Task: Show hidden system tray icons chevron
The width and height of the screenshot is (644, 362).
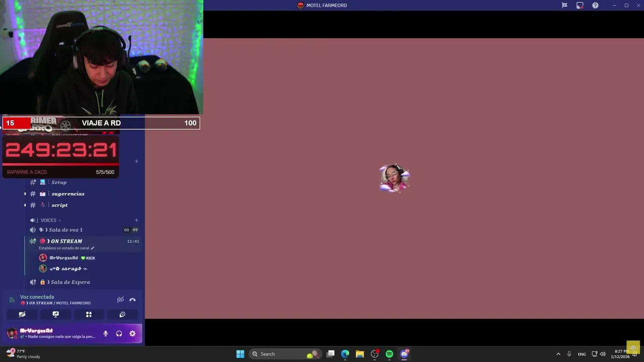Action: (x=558, y=354)
